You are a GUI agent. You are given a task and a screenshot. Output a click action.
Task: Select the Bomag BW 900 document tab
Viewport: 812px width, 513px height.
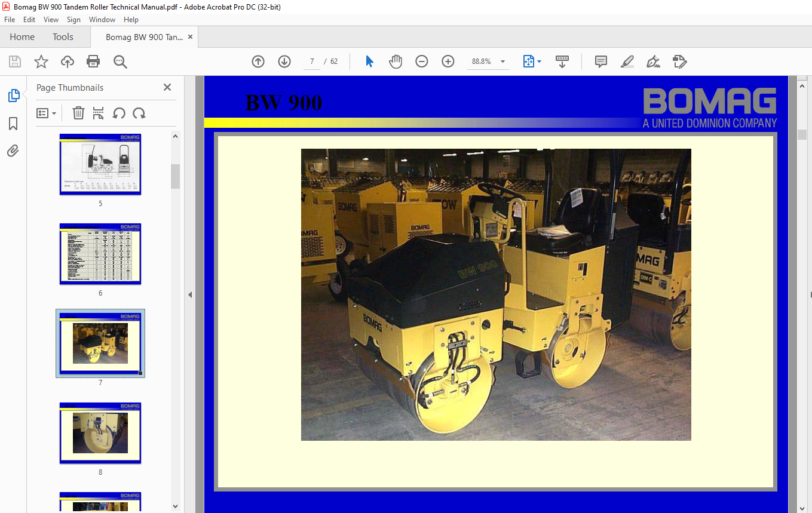pyautogui.click(x=144, y=37)
